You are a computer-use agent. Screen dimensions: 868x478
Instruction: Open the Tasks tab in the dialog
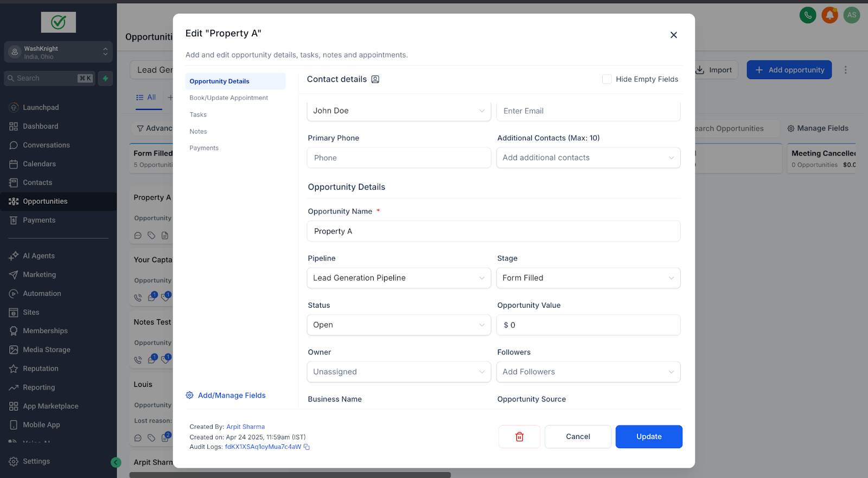click(x=198, y=115)
